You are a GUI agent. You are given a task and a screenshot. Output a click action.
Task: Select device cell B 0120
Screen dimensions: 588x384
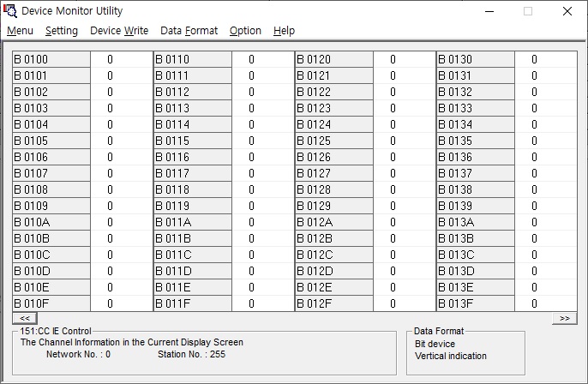(334, 59)
